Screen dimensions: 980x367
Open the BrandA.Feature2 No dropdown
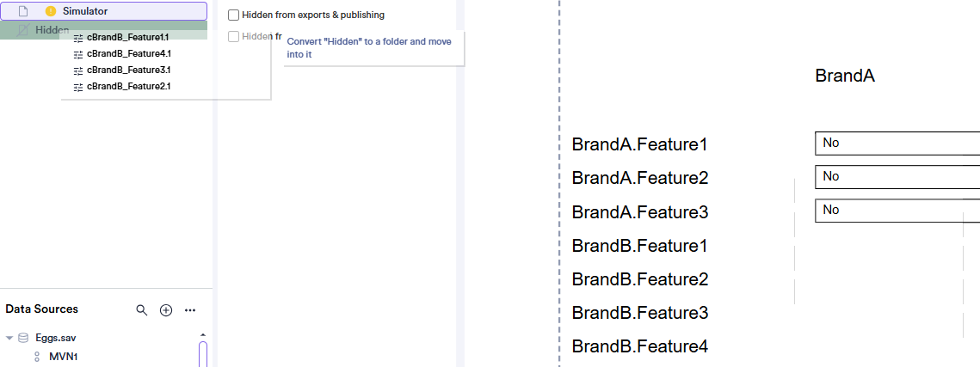pos(897,177)
